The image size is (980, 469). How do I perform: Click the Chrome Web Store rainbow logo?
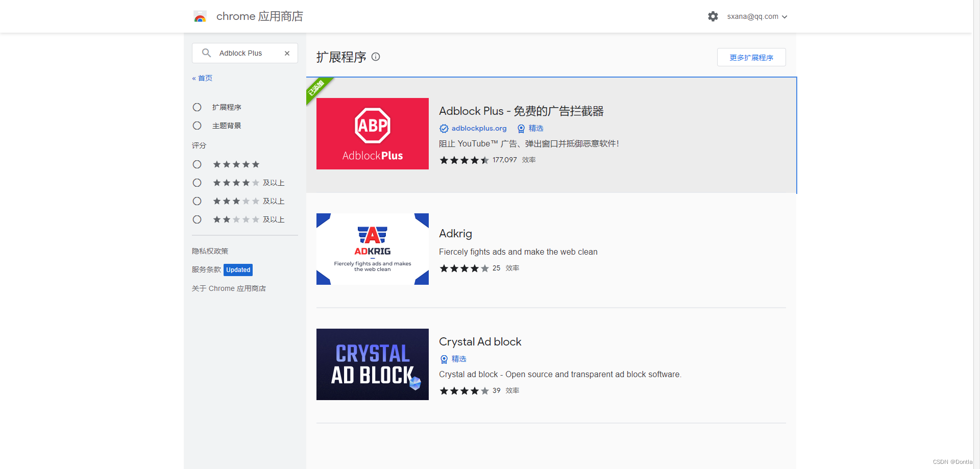(x=200, y=17)
